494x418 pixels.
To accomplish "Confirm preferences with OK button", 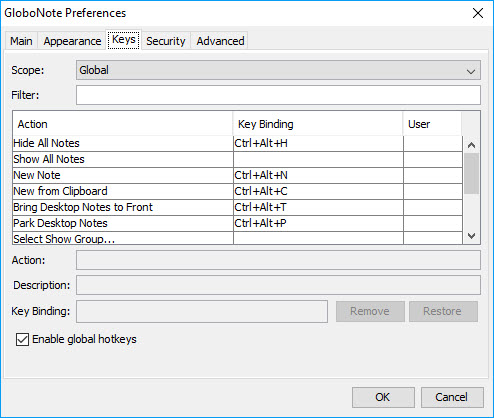I will pyautogui.click(x=383, y=397).
